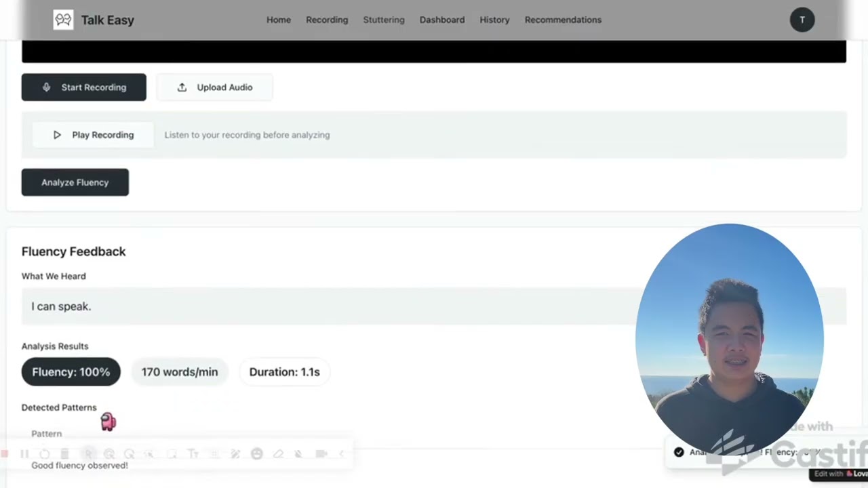Click the webcam video bubble

tap(730, 339)
